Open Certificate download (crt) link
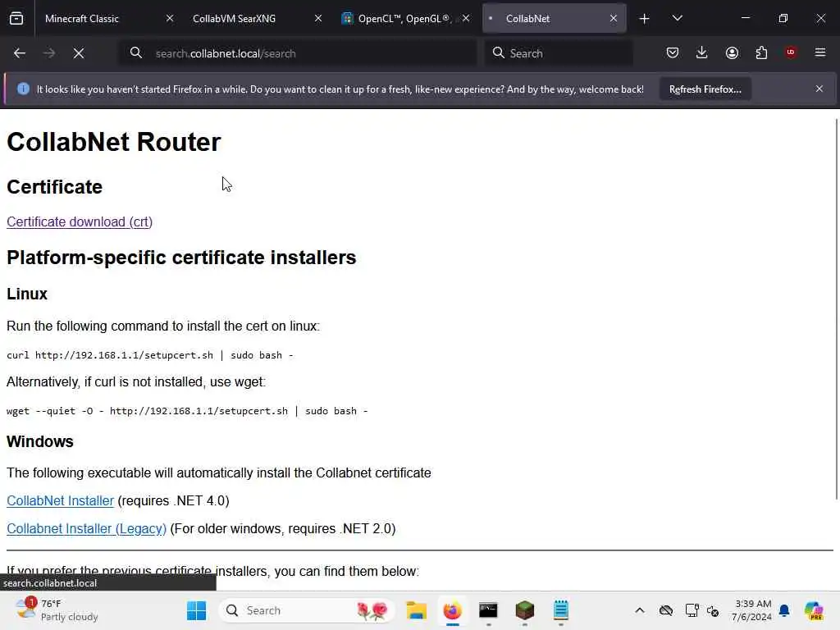Screen dimensions: 840x630 point(80,221)
